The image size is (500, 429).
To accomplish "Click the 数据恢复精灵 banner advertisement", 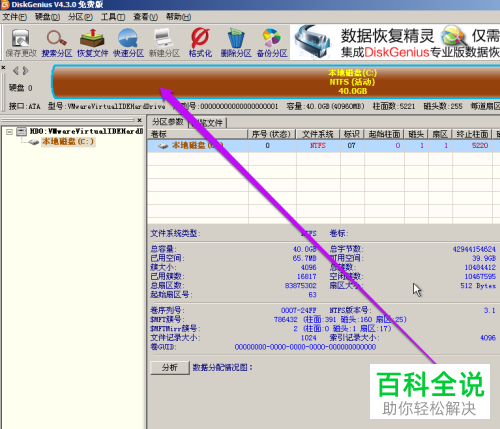I will tap(396, 42).
